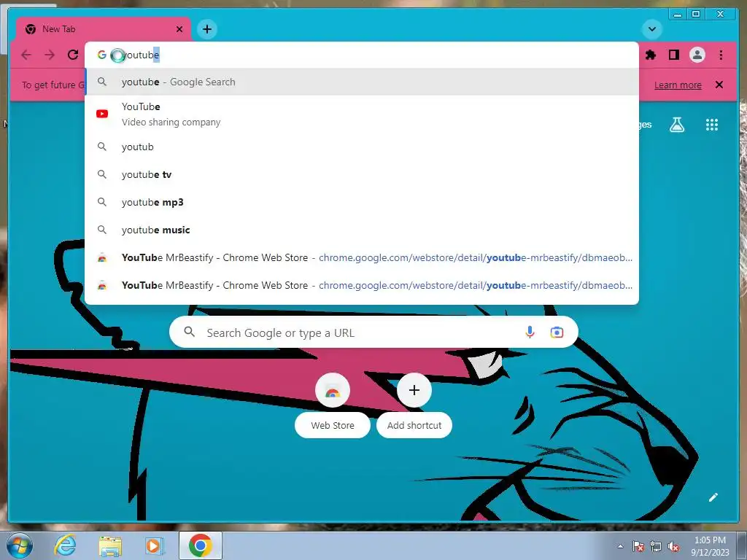Open the clock showing 1:05 PM

[x=710, y=546]
